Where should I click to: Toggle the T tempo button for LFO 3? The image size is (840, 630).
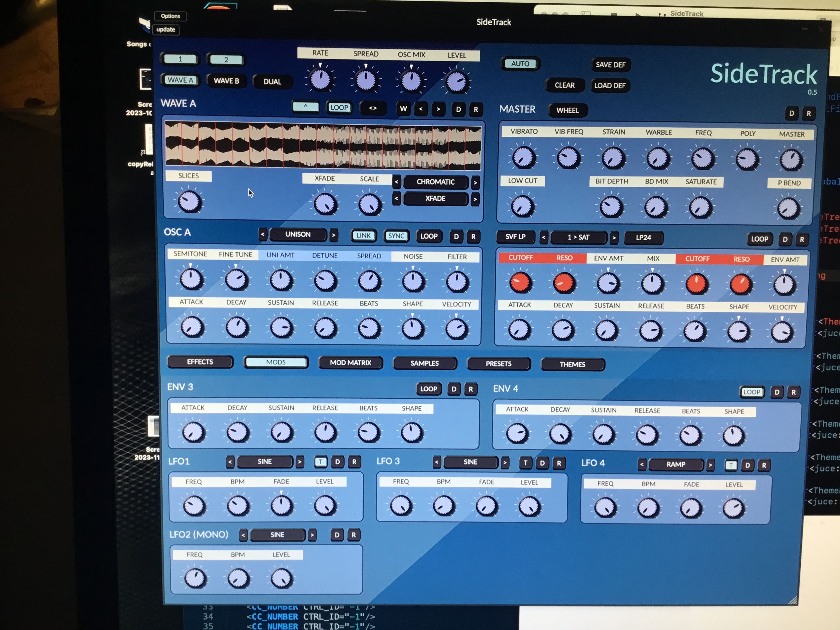[526, 463]
